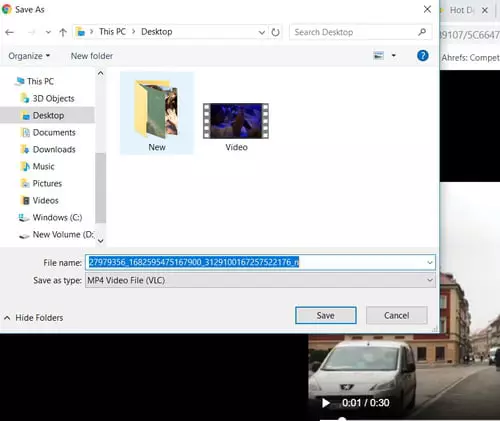Click New folder in the toolbar
The width and height of the screenshot is (500, 421).
tap(92, 56)
